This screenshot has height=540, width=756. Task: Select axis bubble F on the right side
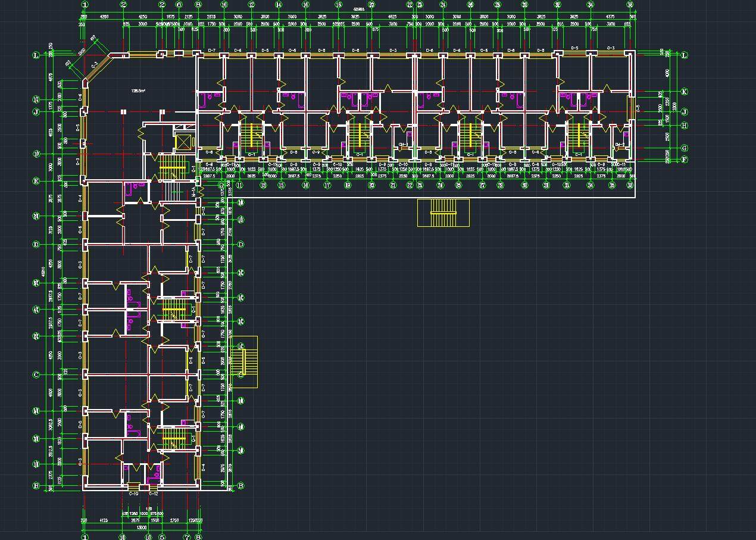coord(685,160)
